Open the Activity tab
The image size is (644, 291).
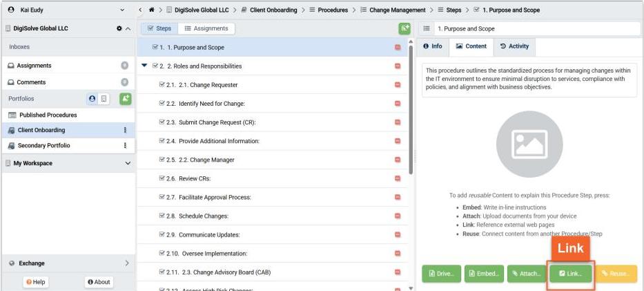[x=514, y=46]
